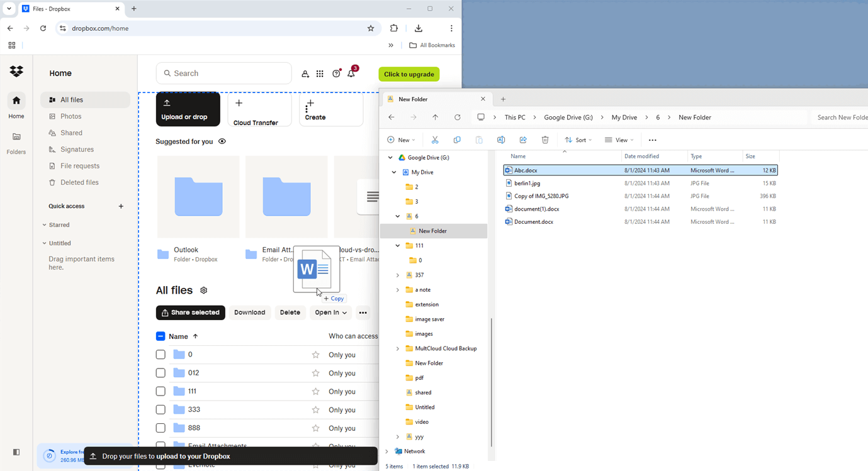Tick the checkbox beside folder 333
868x471 pixels.
tap(161, 409)
